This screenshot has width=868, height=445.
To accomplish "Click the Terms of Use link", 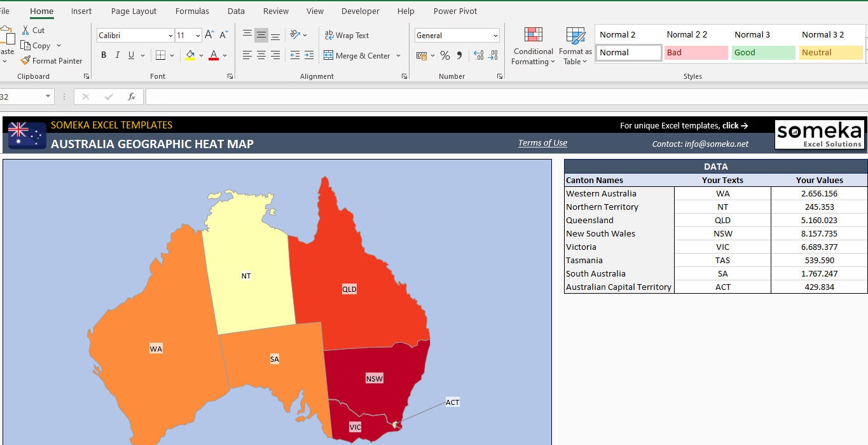I will click(542, 142).
